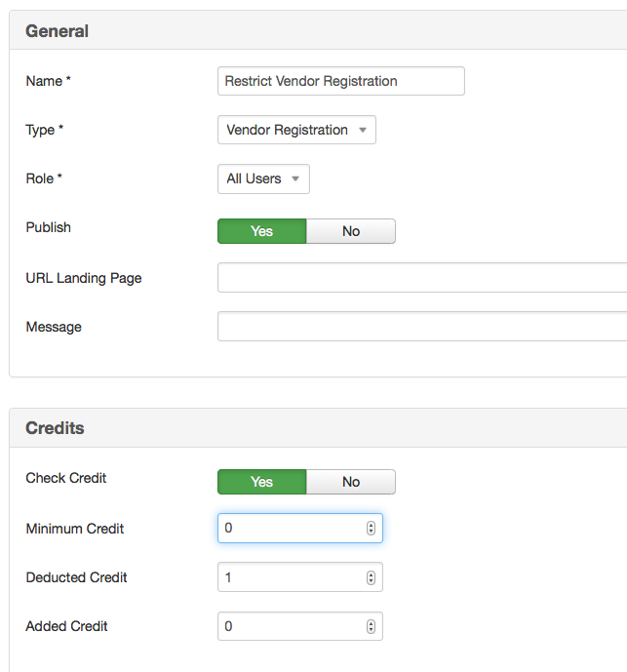Click the Added Credit stepper arrows

(371, 626)
